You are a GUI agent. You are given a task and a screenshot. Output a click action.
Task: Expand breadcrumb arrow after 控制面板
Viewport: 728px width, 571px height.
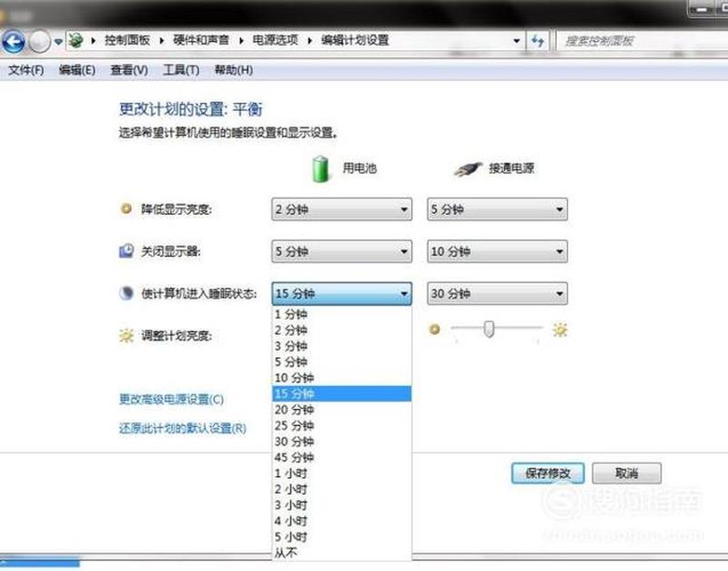(162, 41)
